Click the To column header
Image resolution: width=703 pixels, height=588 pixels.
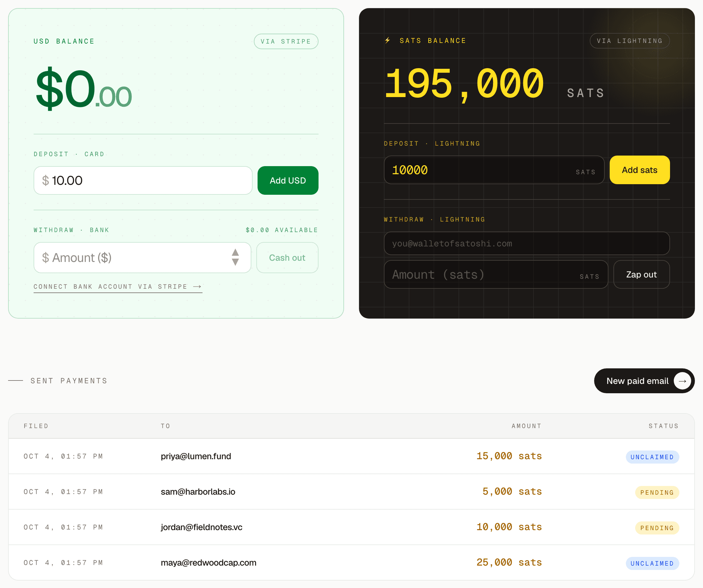[x=165, y=426]
